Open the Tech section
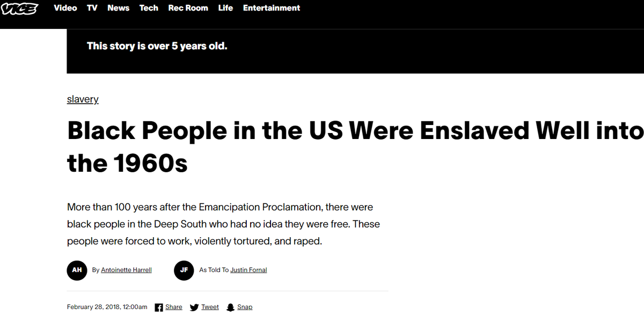 tap(149, 8)
